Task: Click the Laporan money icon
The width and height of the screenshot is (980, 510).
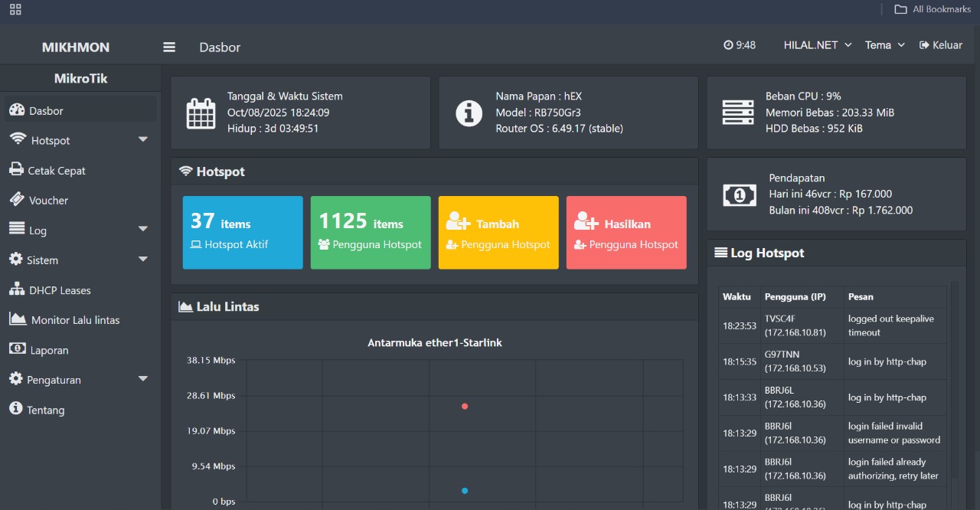Action: [17, 349]
